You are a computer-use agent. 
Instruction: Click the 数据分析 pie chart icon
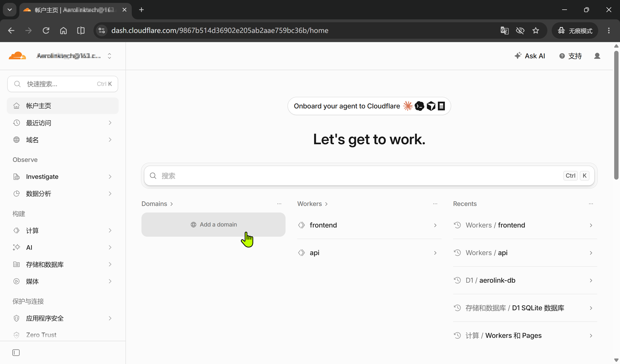(x=16, y=194)
